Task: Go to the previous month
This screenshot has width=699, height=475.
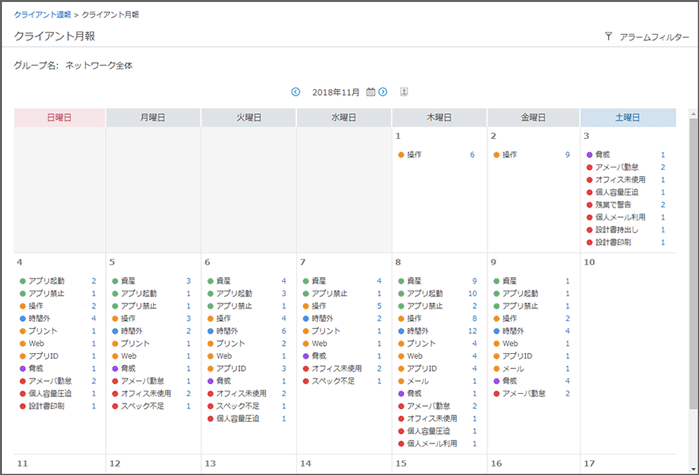Action: [296, 92]
